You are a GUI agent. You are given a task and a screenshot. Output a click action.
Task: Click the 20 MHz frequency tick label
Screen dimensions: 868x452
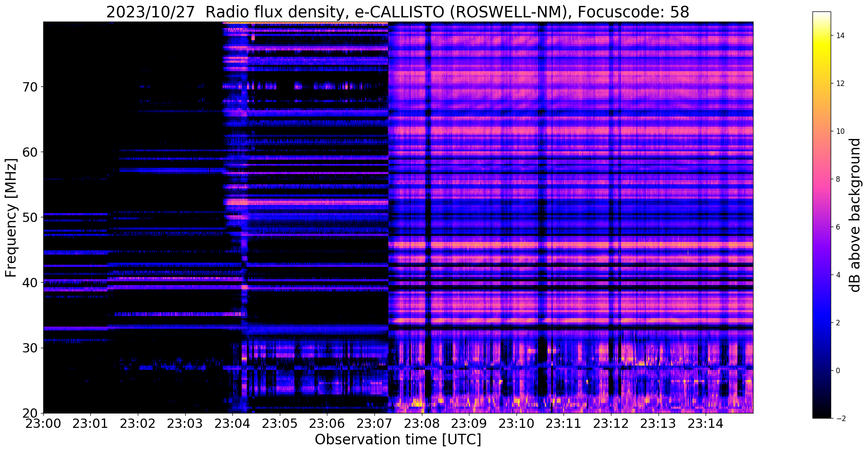pos(29,413)
